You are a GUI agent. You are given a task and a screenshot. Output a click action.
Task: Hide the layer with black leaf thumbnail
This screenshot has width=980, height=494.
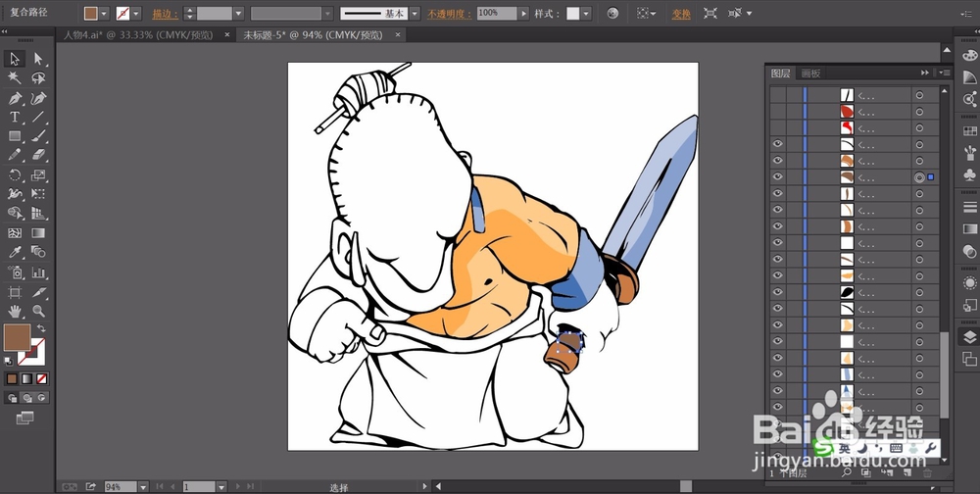click(777, 292)
